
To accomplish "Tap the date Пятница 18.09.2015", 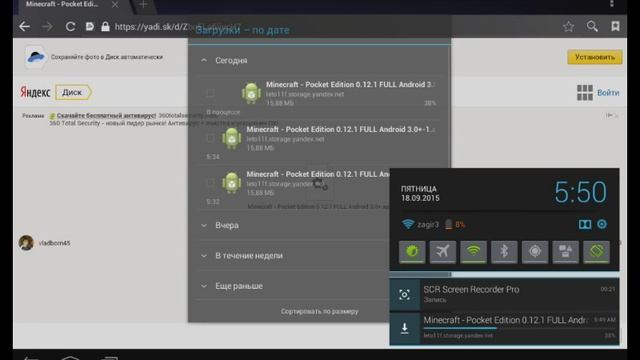I will pos(420,193).
